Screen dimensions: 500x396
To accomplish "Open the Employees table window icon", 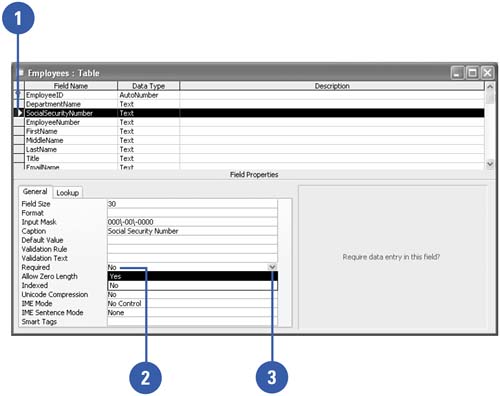I will (x=21, y=72).
